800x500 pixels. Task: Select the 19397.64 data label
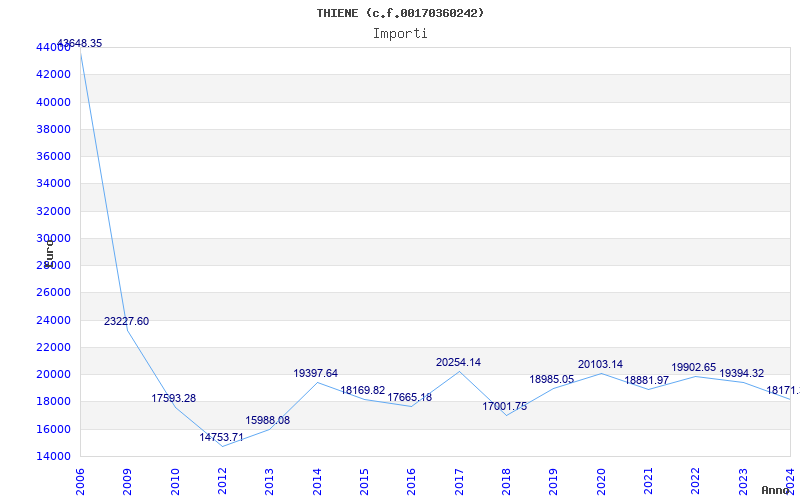(315, 374)
